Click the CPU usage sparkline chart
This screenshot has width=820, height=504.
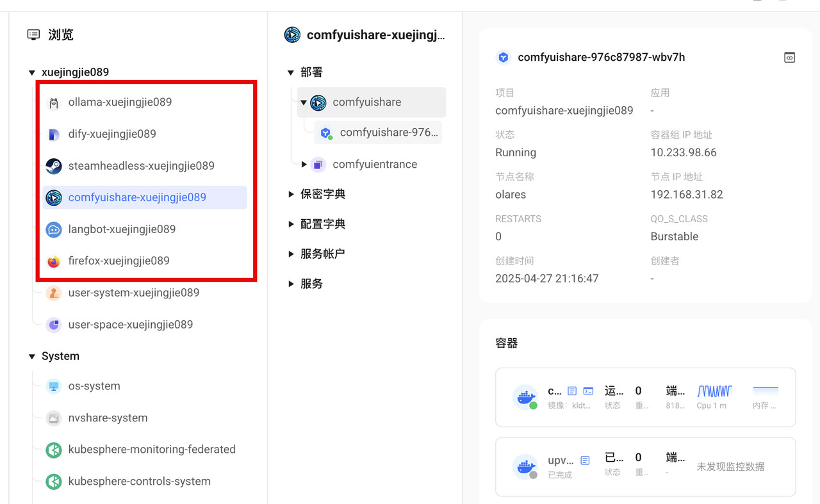(x=715, y=391)
